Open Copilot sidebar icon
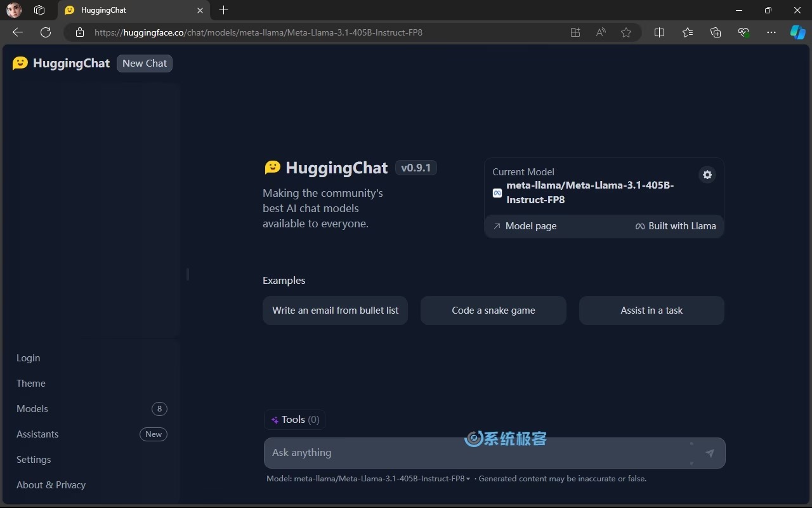Image resolution: width=812 pixels, height=508 pixels. (797, 32)
